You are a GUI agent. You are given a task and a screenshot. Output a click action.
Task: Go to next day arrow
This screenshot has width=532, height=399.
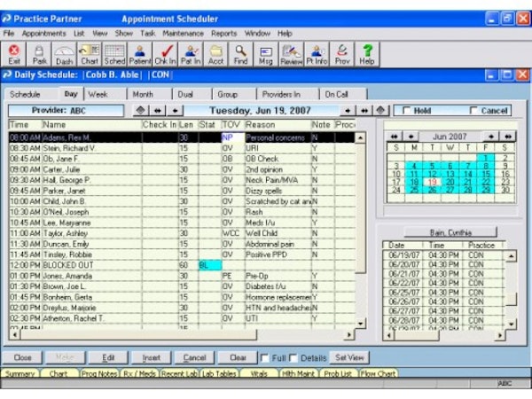348,111
